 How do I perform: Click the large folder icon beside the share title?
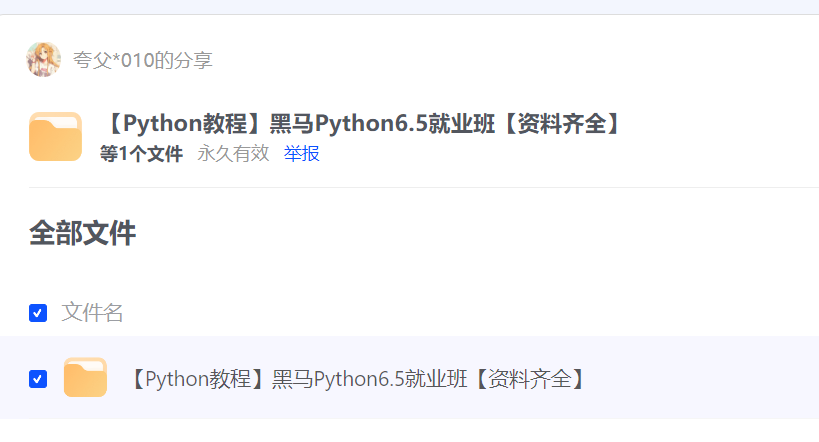tap(55, 136)
